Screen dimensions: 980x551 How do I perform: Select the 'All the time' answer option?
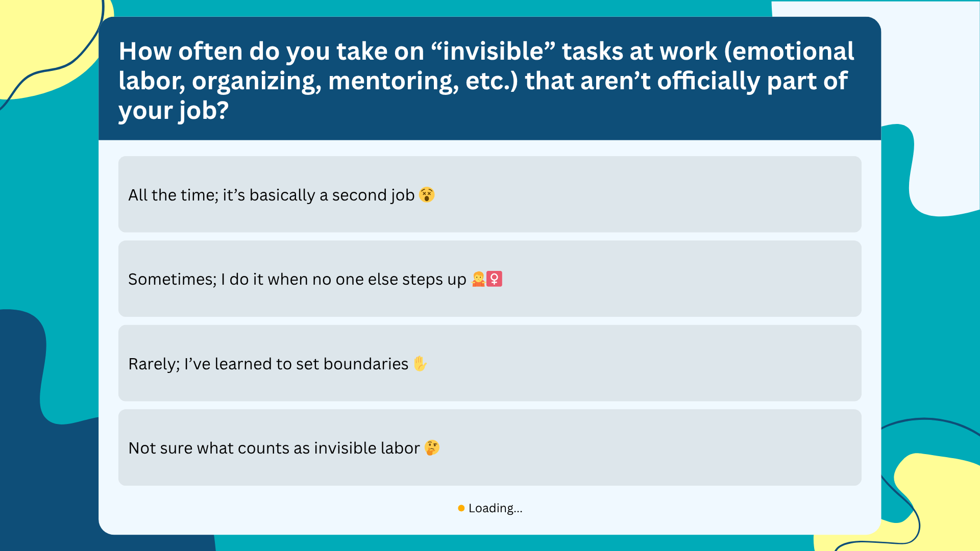click(x=490, y=194)
